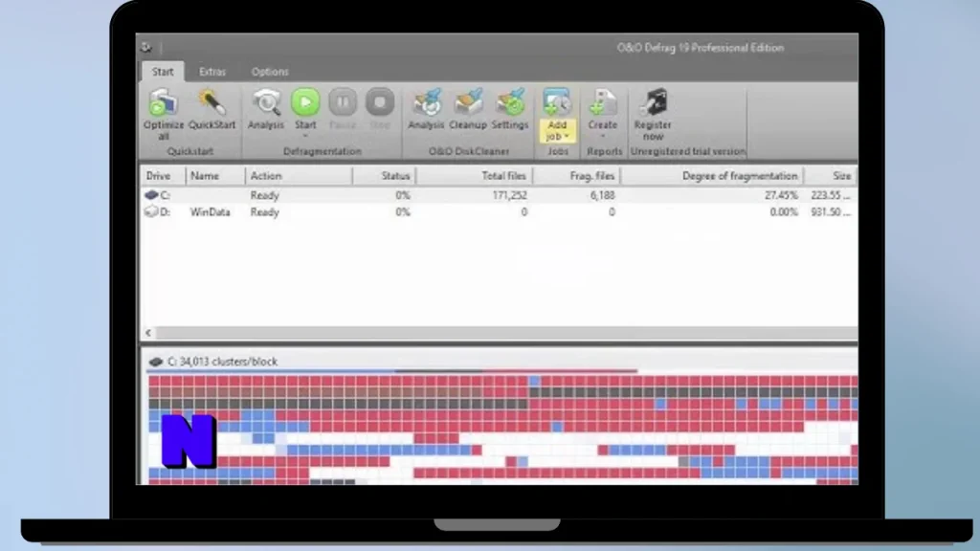Image resolution: width=980 pixels, height=551 pixels.
Task: Click the drive list horizontal scrollbar track
Action: click(x=506, y=333)
